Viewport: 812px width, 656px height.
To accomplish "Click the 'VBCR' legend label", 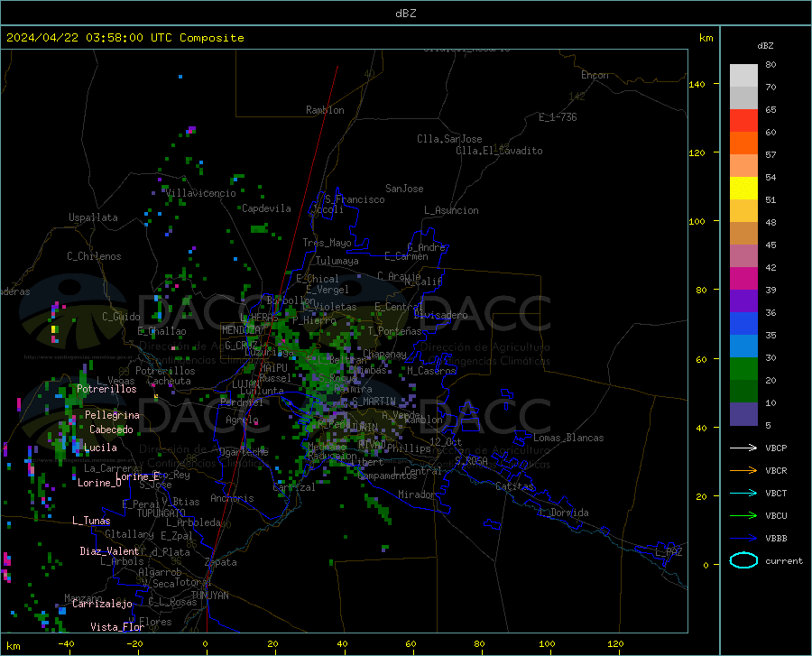I will 776,471.
